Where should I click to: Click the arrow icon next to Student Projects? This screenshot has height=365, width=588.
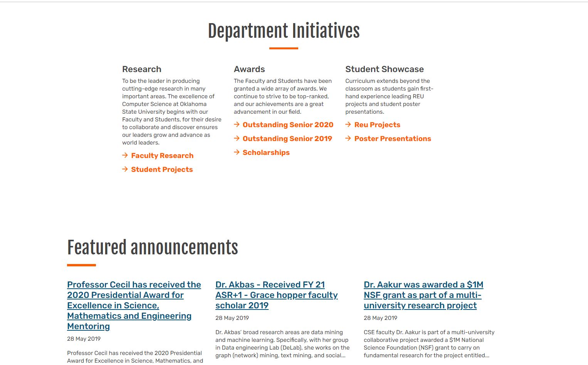point(125,169)
